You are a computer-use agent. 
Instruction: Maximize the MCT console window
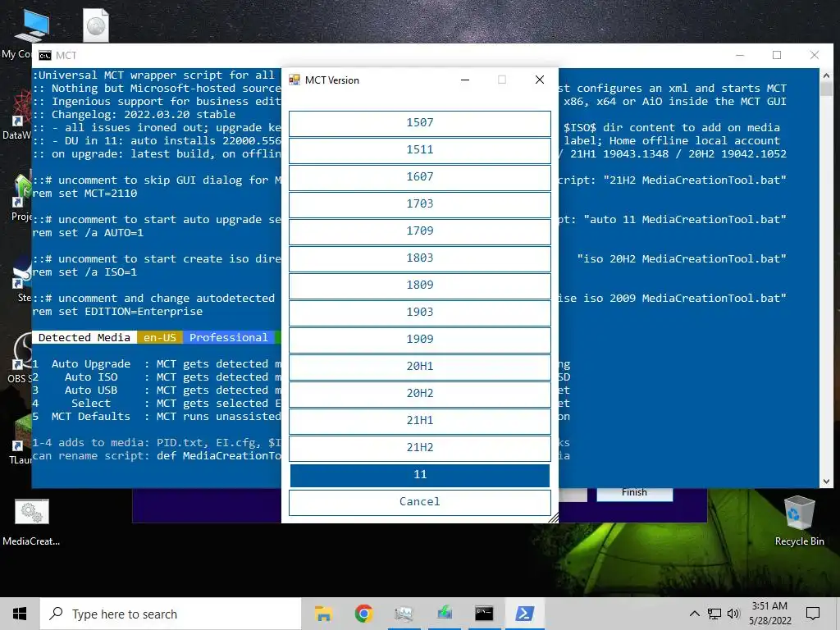776,55
